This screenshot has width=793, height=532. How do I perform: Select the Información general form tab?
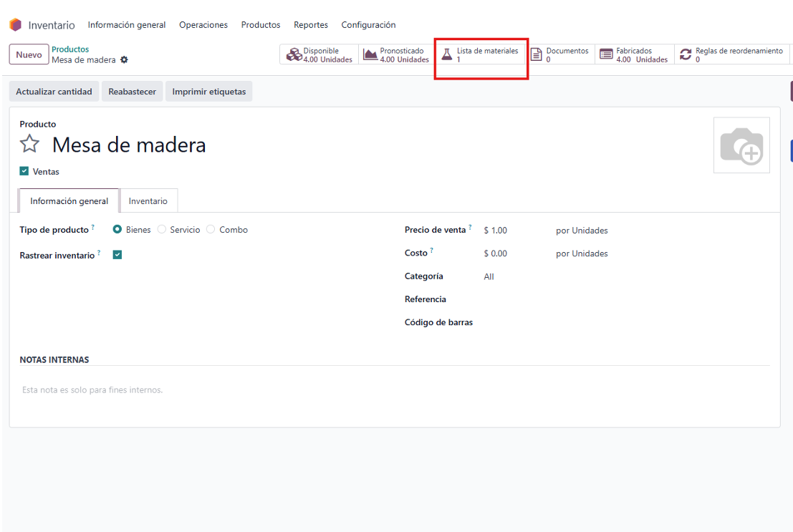(x=69, y=200)
